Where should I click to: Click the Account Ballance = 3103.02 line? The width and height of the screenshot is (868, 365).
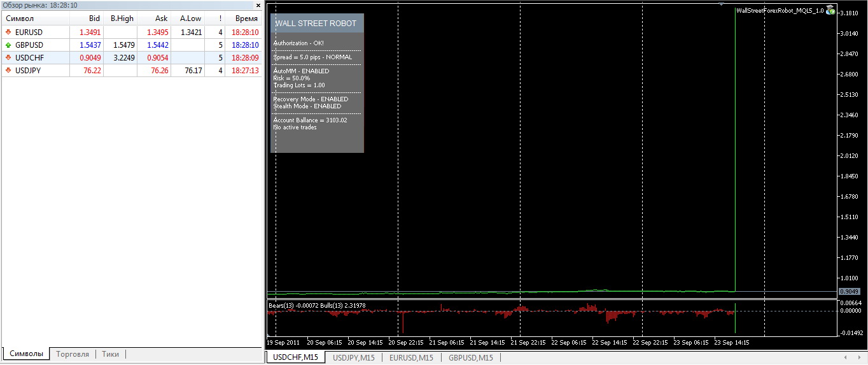310,120
